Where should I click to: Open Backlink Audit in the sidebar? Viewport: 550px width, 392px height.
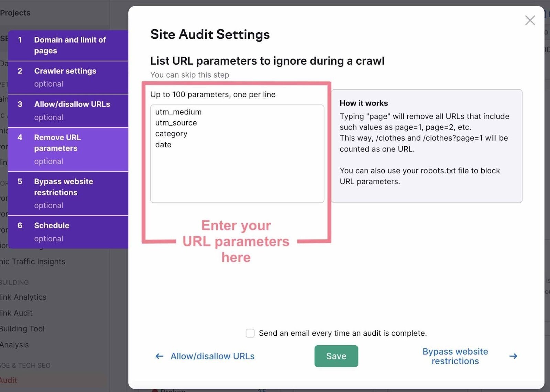[16, 313]
